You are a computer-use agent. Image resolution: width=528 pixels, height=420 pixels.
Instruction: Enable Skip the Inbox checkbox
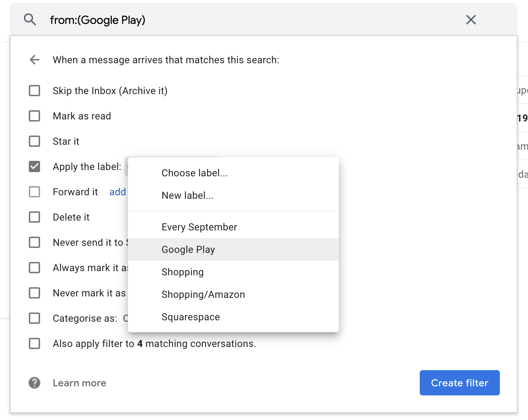click(x=34, y=91)
